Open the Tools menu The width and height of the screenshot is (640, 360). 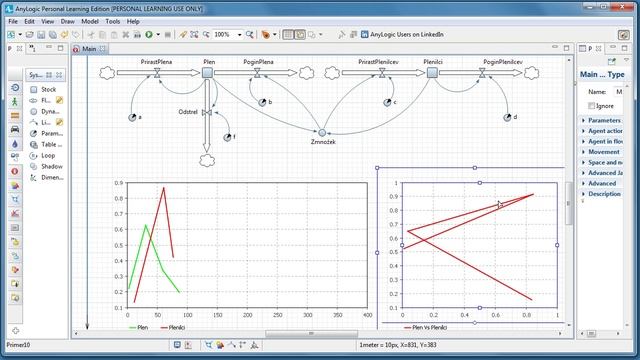click(113, 21)
